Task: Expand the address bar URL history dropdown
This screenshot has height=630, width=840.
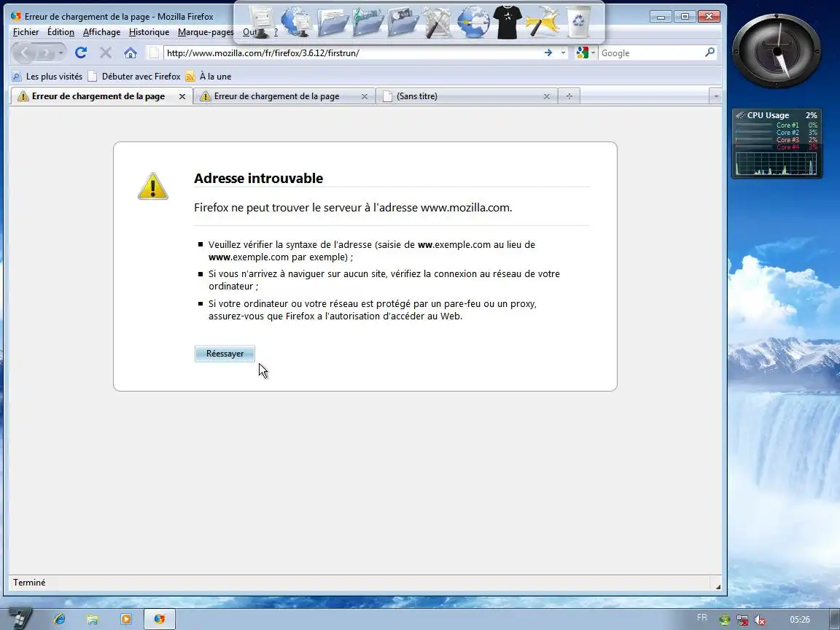Action: [x=562, y=52]
